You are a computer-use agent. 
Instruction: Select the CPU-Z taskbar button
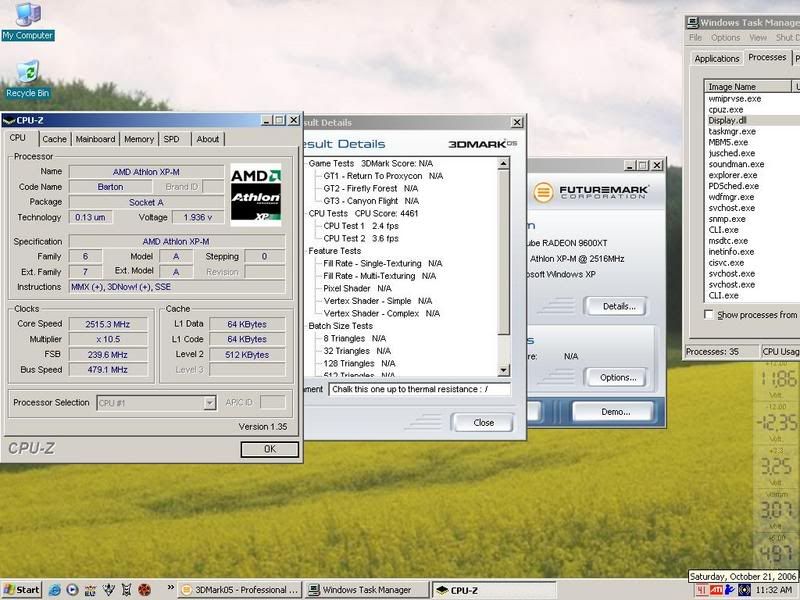pos(494,590)
